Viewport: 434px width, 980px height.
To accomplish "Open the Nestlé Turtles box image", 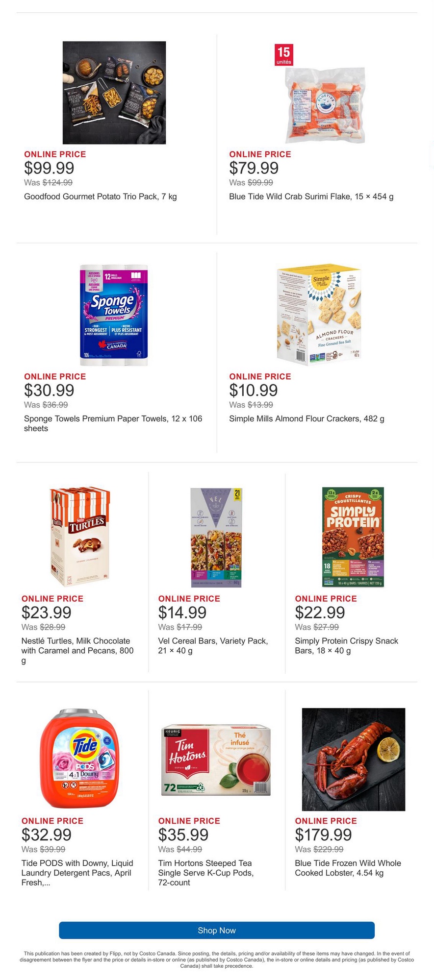I will (x=80, y=537).
